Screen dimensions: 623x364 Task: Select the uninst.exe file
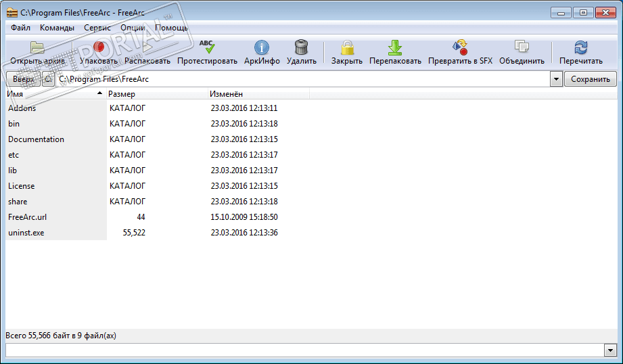click(x=311, y=233)
